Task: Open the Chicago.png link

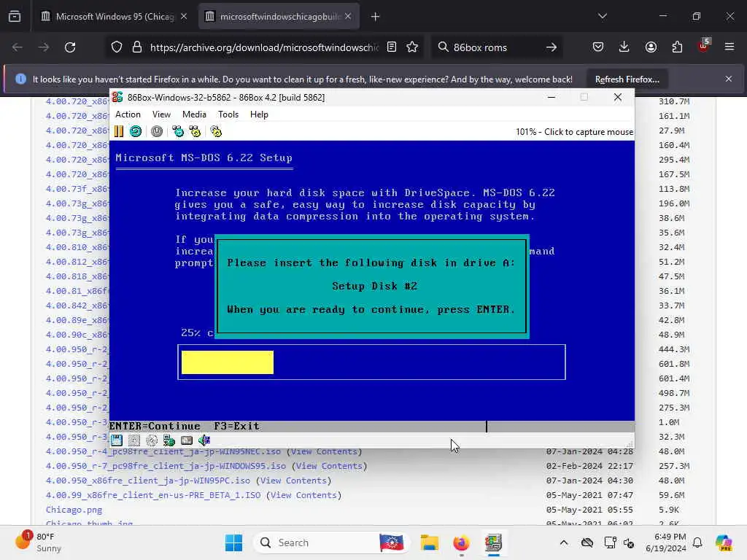Action: [74, 510]
